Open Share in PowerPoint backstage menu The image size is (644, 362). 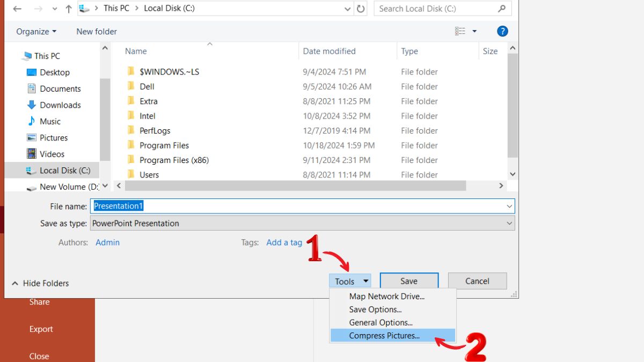40,302
